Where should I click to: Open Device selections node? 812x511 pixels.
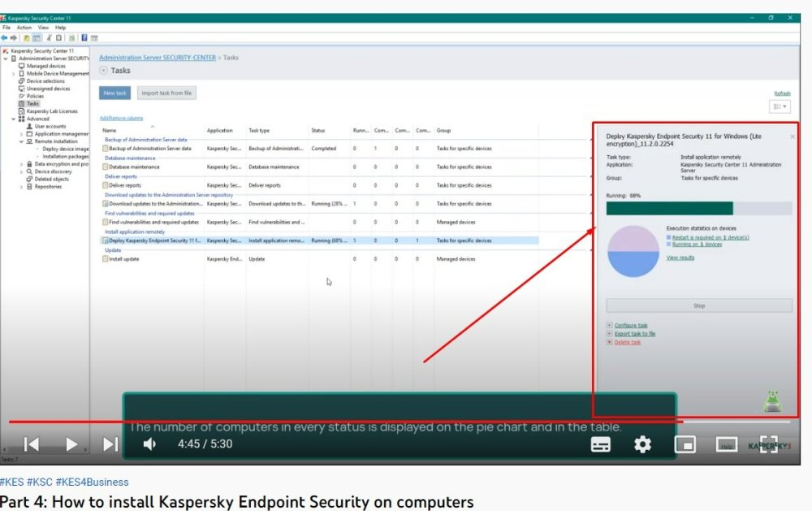[x=45, y=81]
